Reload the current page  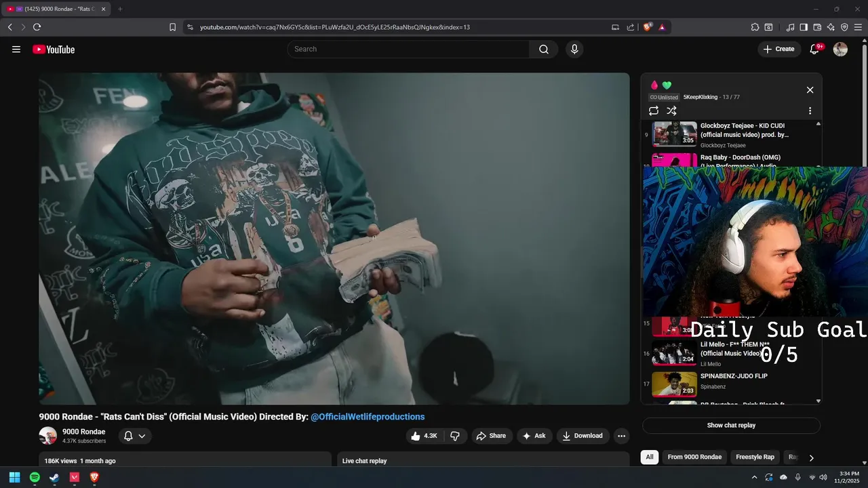[37, 27]
